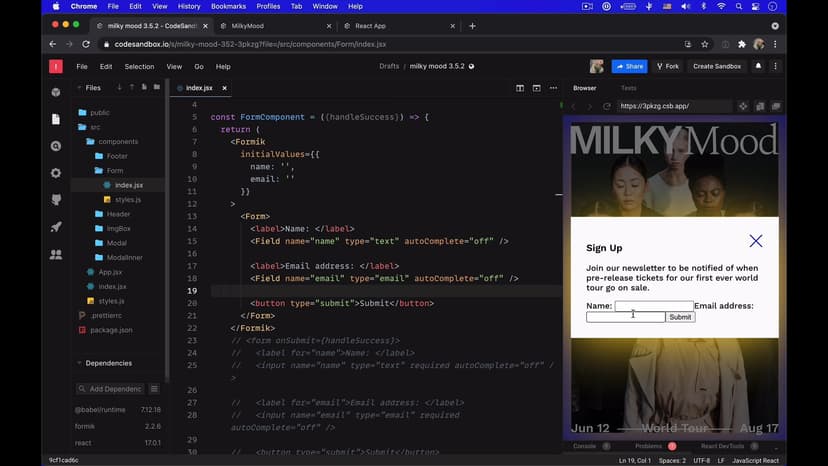Open the Deployment rocket panel
828x466 pixels.
(x=56, y=227)
